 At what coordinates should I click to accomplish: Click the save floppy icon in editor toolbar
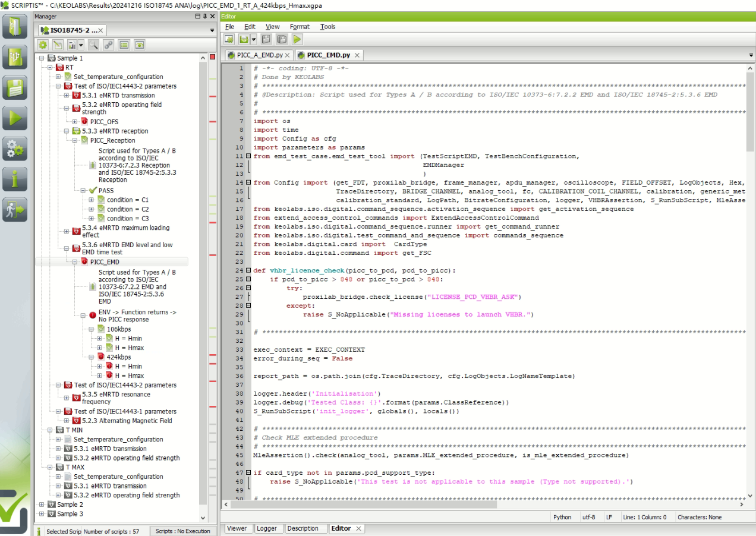(266, 39)
